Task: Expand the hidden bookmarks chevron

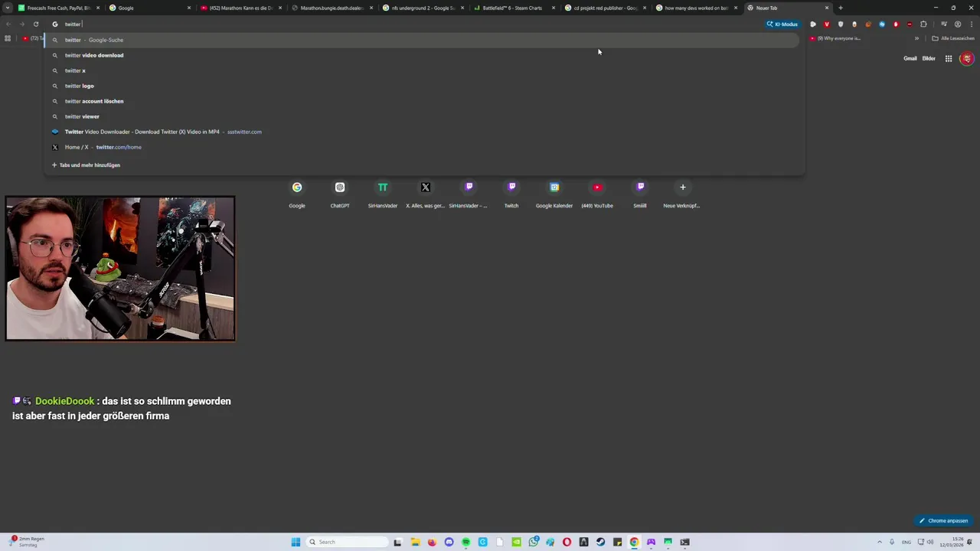Action: [916, 38]
